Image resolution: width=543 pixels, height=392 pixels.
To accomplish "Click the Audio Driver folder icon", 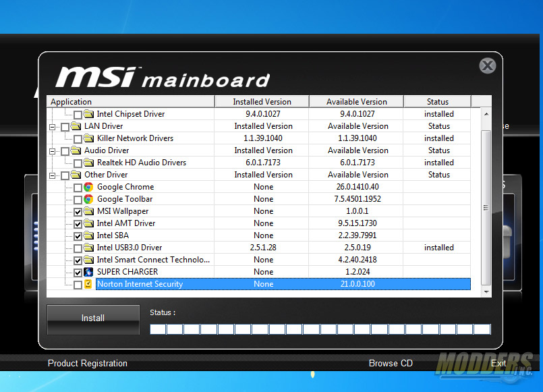I will click(76, 150).
